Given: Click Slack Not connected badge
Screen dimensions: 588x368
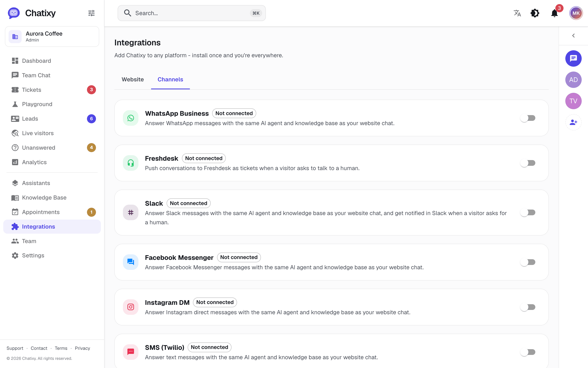Looking at the screenshot, I should (x=189, y=203).
